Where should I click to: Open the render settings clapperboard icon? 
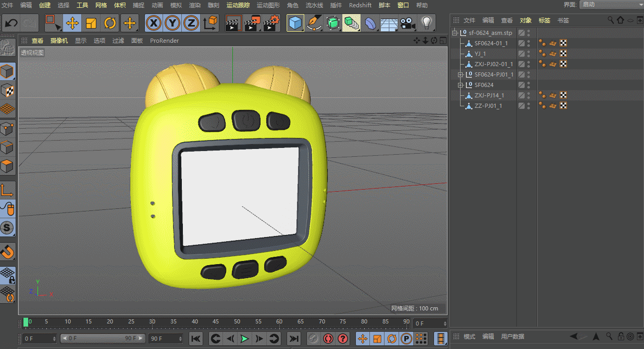(271, 23)
